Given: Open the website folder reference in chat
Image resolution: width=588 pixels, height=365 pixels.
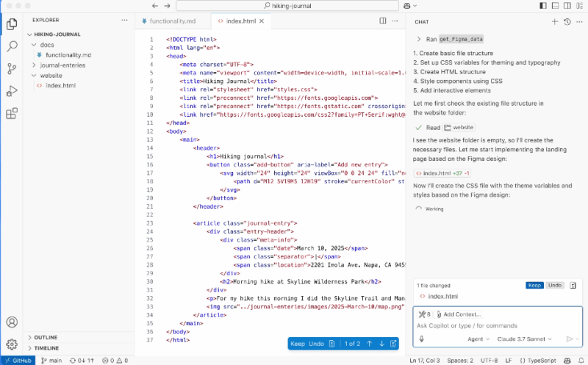Looking at the screenshot, I should (459, 127).
